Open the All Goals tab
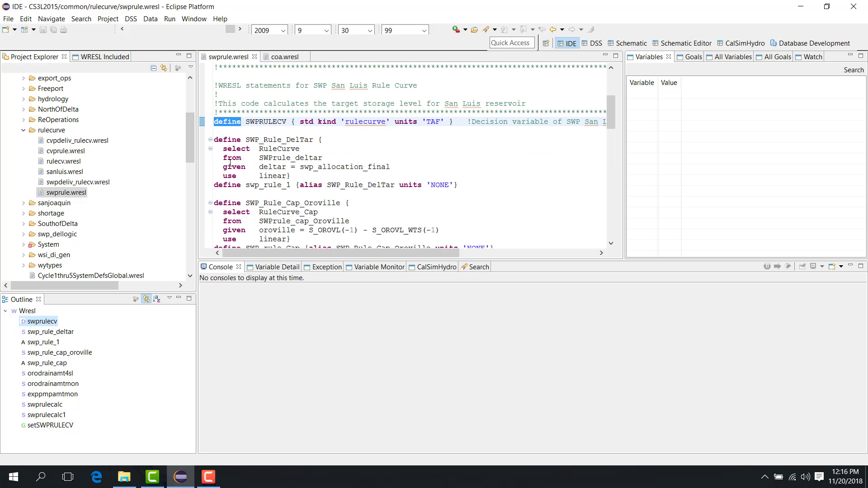Viewport: 868px width, 488px height. tap(774, 56)
